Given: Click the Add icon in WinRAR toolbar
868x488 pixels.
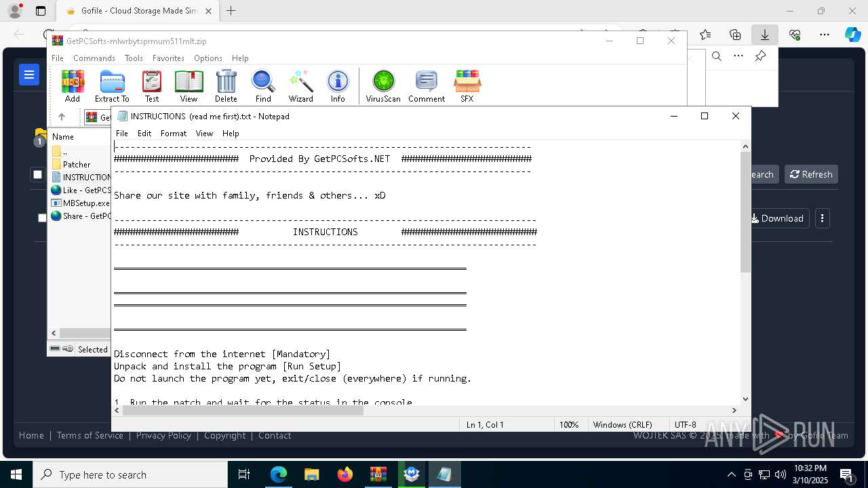Looking at the screenshot, I should click(73, 86).
